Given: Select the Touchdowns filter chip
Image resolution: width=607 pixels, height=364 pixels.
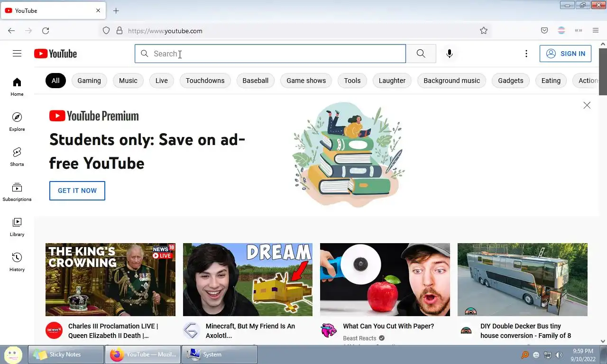Looking at the screenshot, I should coord(205,81).
